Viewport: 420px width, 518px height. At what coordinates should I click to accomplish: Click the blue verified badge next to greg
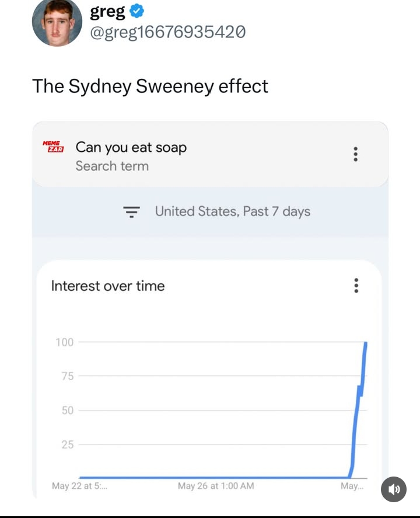pos(136,11)
